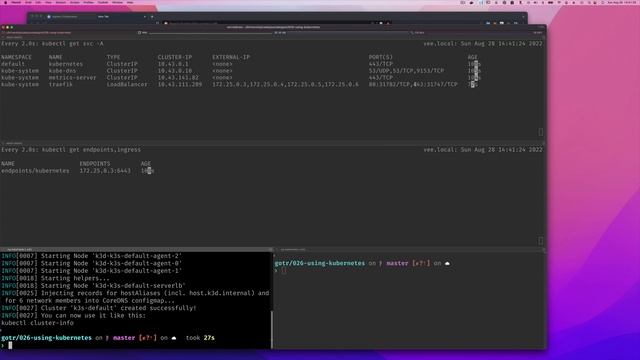Click 'gotr/026-using-kubernetes' in bottom-left pane prompt
The width and height of the screenshot is (640, 360).
pyautogui.click(x=46, y=338)
